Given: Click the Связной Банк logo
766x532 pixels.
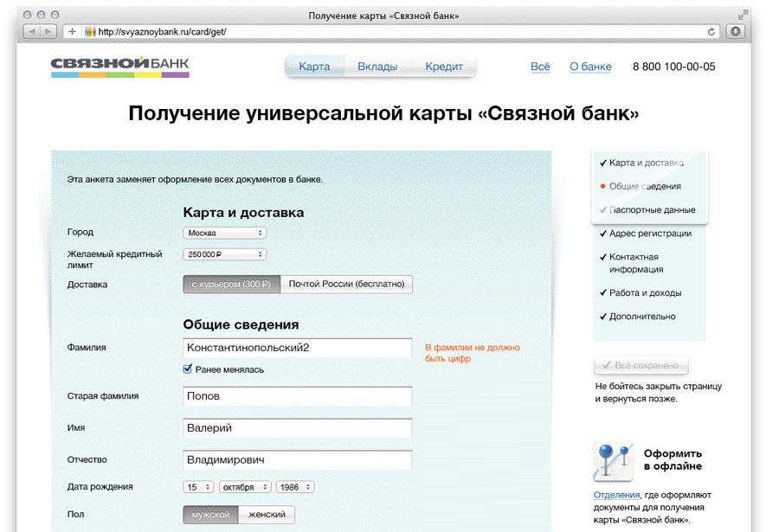Looking at the screenshot, I should coord(119,67).
